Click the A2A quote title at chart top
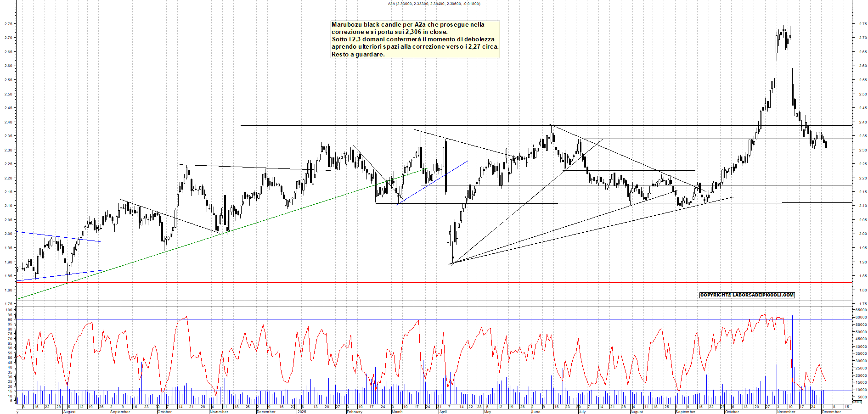The height and width of the screenshot is (414, 868). 435,4
